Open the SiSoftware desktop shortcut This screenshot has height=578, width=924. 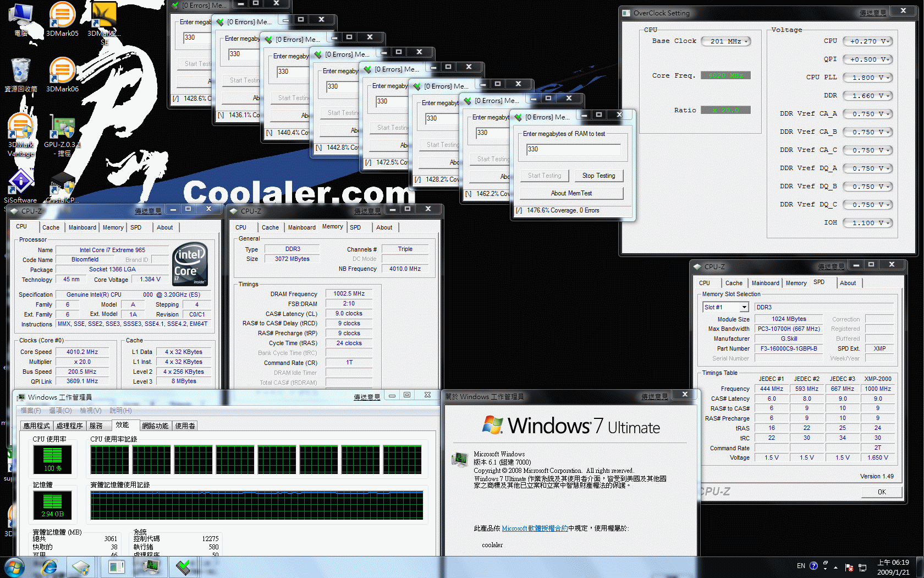(x=21, y=187)
